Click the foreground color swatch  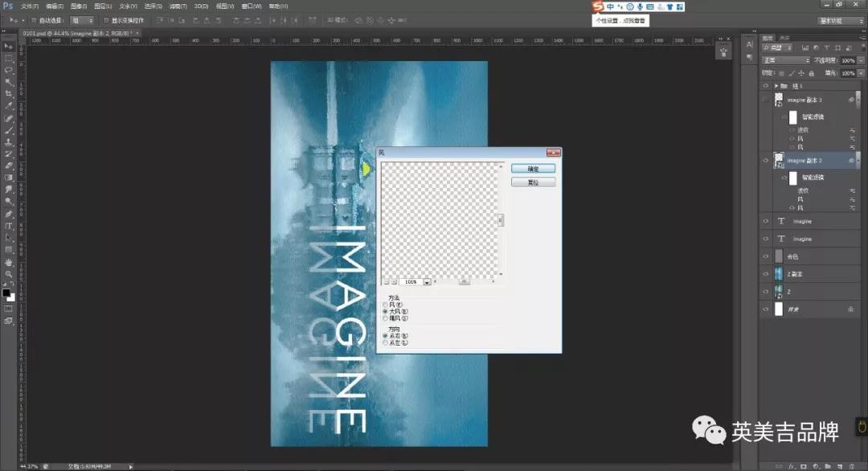click(x=6, y=293)
